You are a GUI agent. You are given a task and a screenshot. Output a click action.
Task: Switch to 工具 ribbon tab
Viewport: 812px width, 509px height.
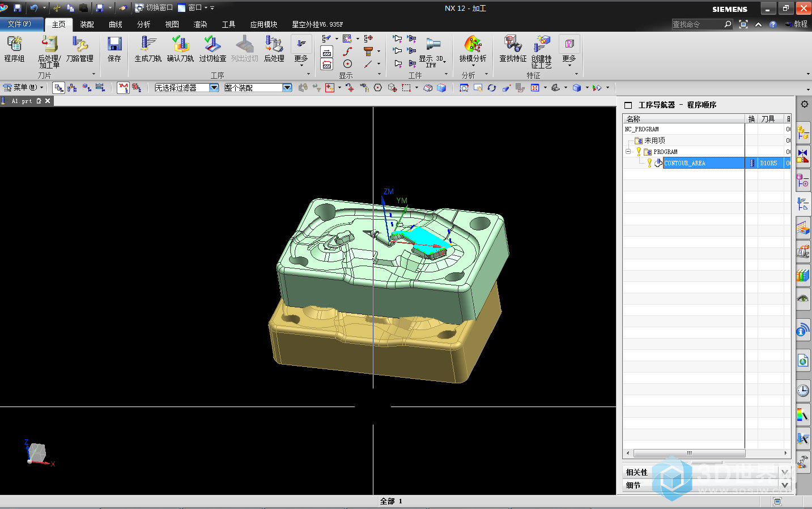pyautogui.click(x=228, y=24)
